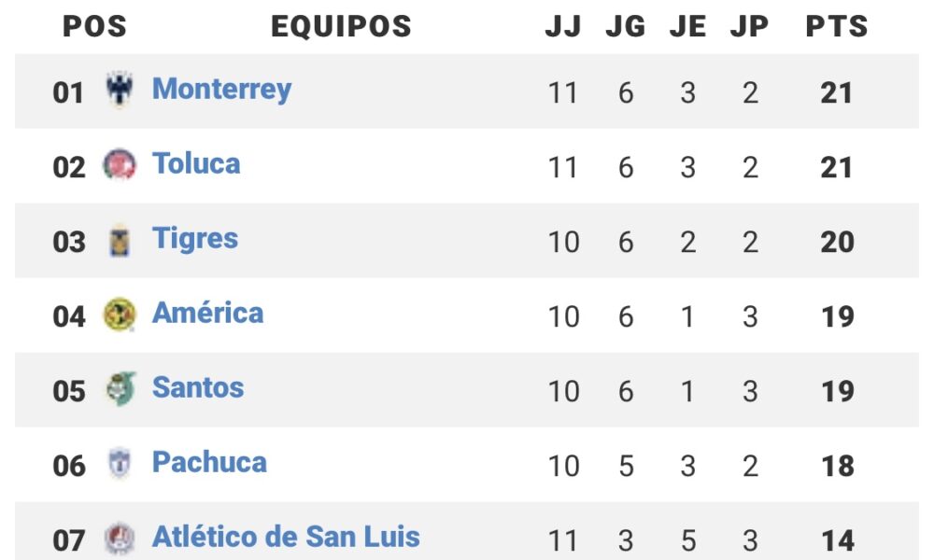
Task: Click Monterrey's 21 points value
Action: 836,92
